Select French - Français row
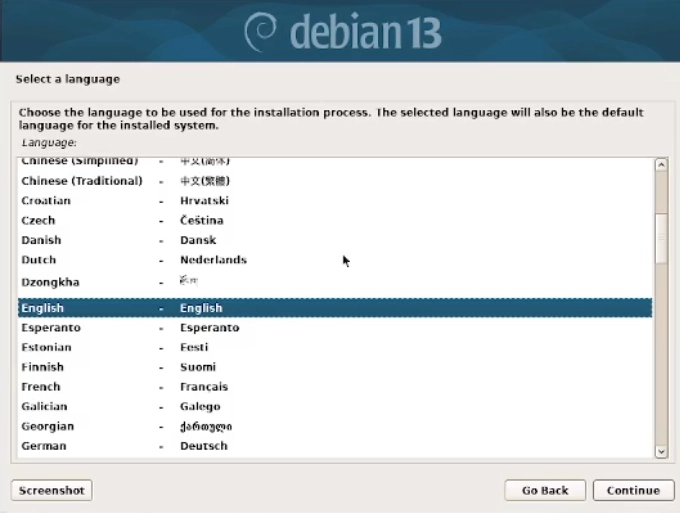Image resolution: width=680 pixels, height=513 pixels. tap(335, 387)
